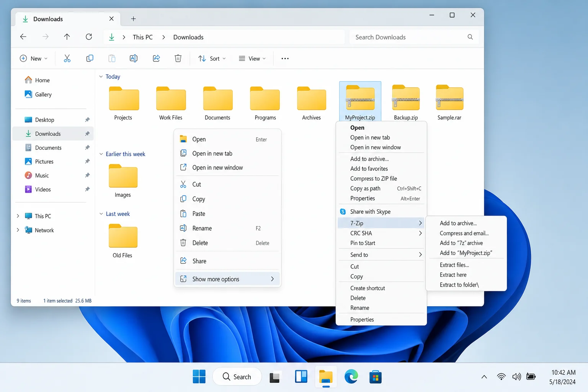
Task: Click Show more options menu entry
Action: click(x=227, y=279)
